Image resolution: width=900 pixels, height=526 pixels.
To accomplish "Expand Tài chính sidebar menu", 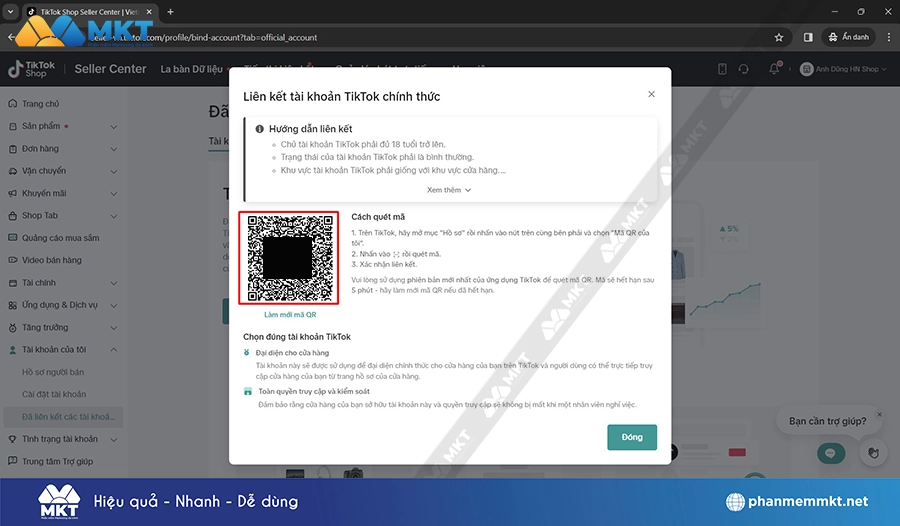I will tap(113, 283).
